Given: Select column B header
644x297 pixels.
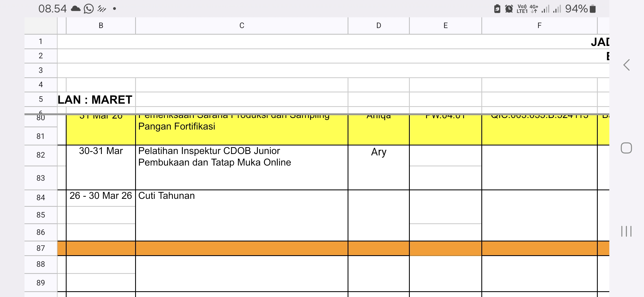Looking at the screenshot, I should coord(101,26).
